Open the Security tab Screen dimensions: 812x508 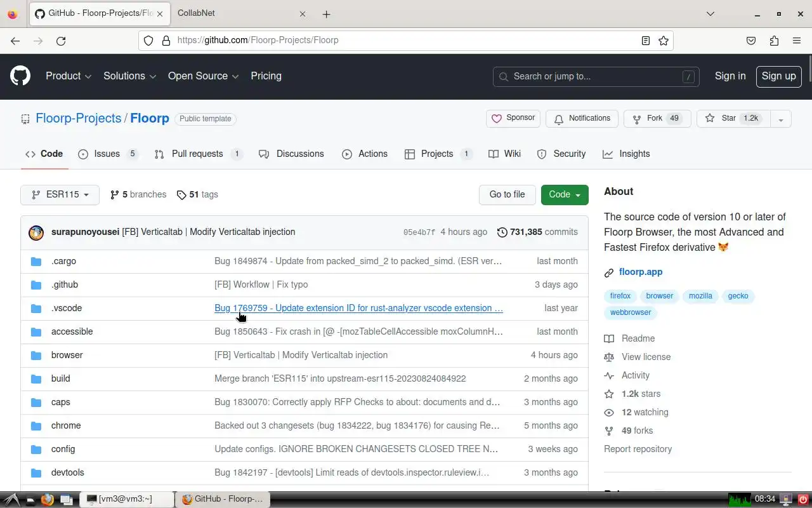[x=561, y=154]
